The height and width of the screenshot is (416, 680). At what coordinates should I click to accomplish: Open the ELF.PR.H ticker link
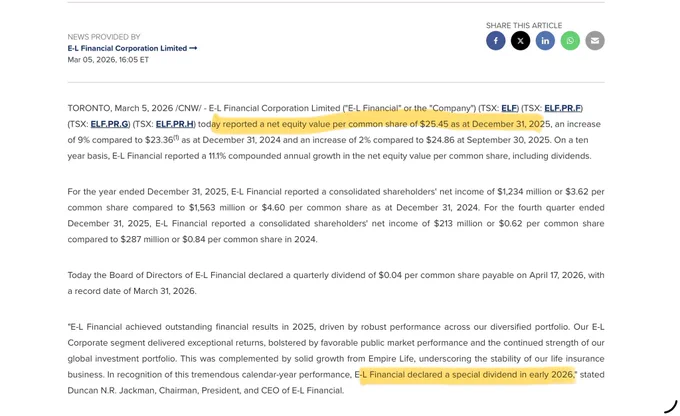click(x=175, y=124)
